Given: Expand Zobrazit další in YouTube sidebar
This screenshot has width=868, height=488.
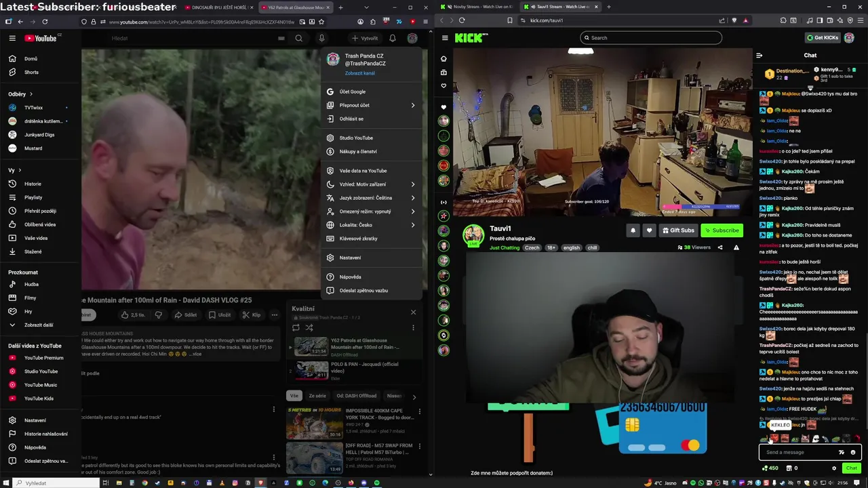Looking at the screenshot, I should coord(38,325).
